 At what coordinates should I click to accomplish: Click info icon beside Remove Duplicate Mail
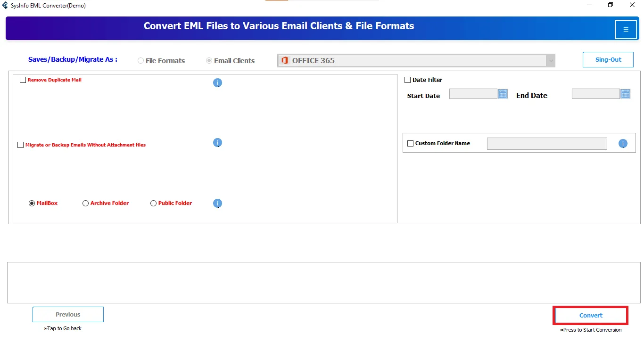(217, 83)
